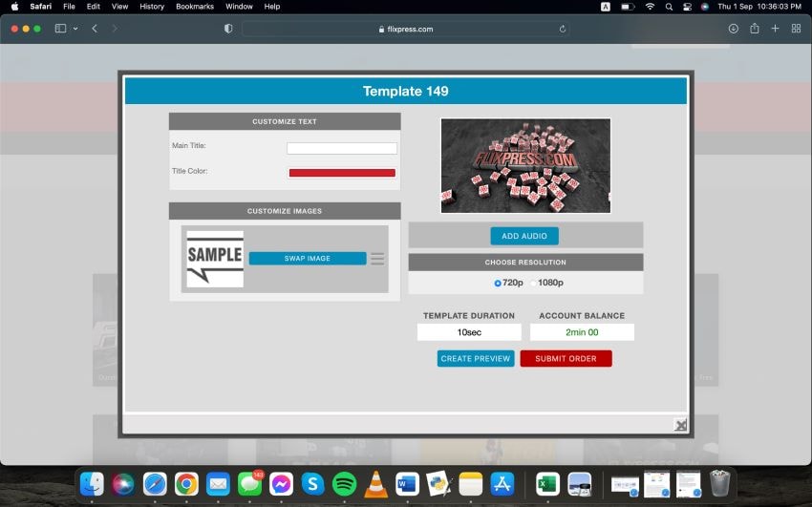Click the flixpress.com address bar
The width and height of the screenshot is (812, 507).
[406, 29]
